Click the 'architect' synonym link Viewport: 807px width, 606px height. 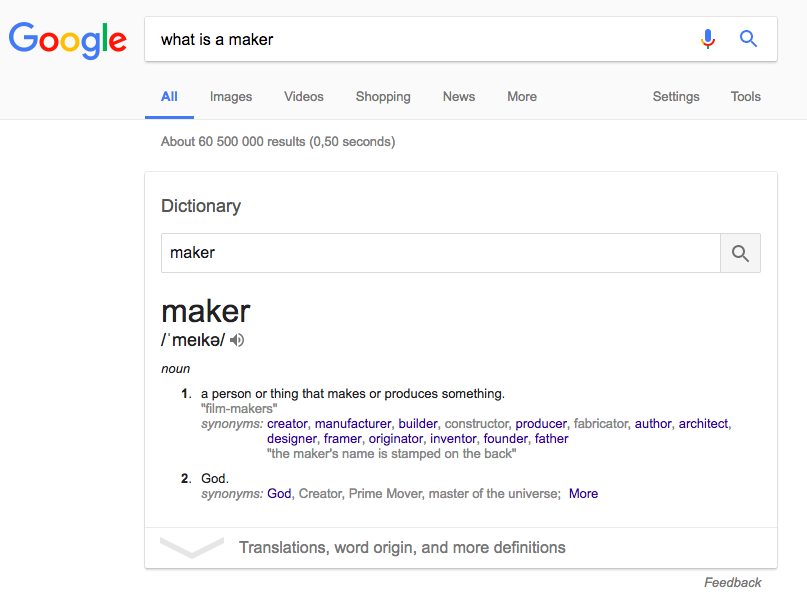coord(703,424)
